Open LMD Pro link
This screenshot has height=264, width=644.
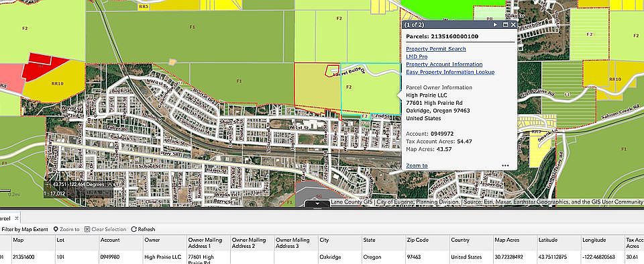click(417, 56)
